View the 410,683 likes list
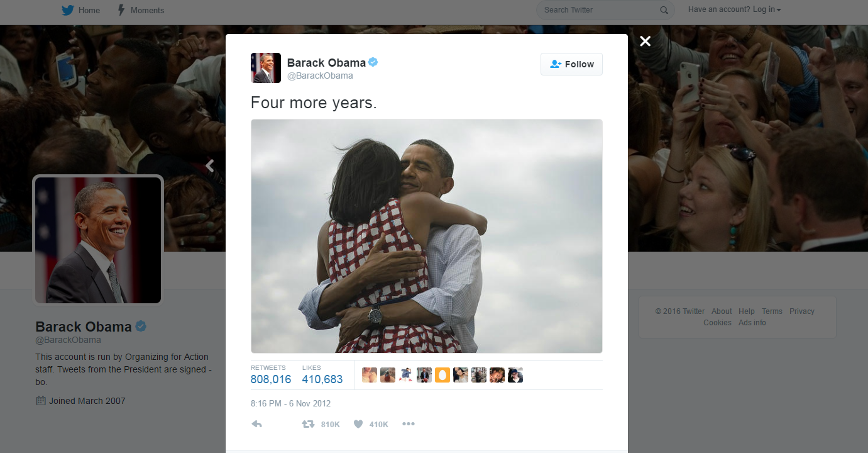 322,379
